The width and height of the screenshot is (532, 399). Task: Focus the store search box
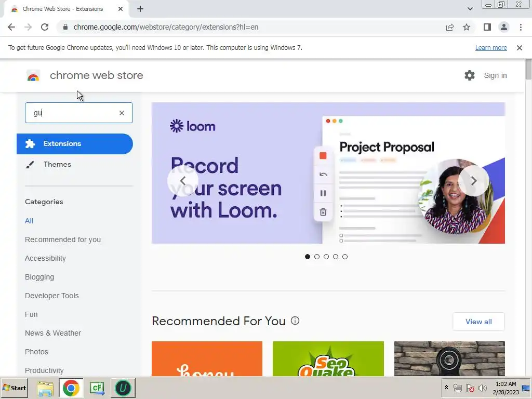pyautogui.click(x=79, y=113)
